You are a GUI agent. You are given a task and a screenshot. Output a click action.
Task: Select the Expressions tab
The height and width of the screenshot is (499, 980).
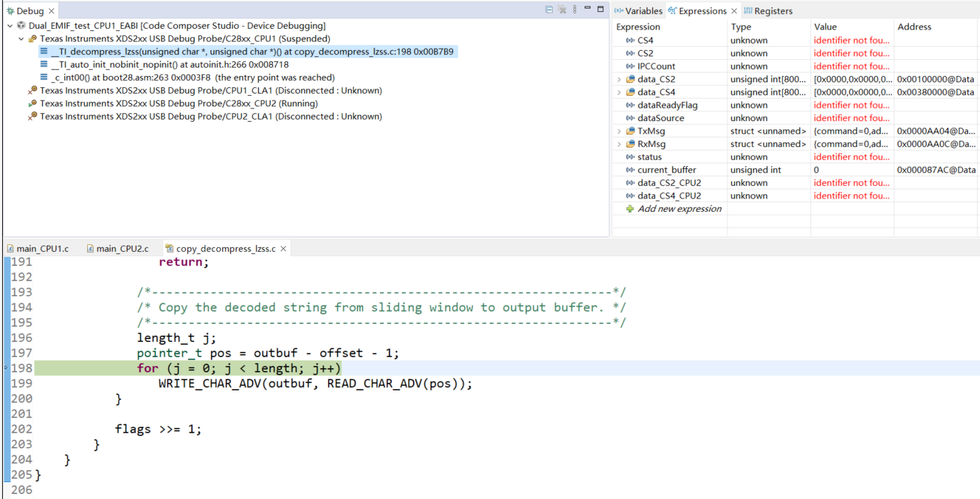[697, 11]
